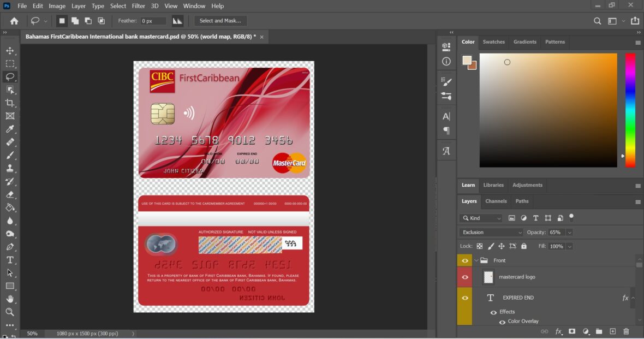Select the Blur tool

click(10, 221)
